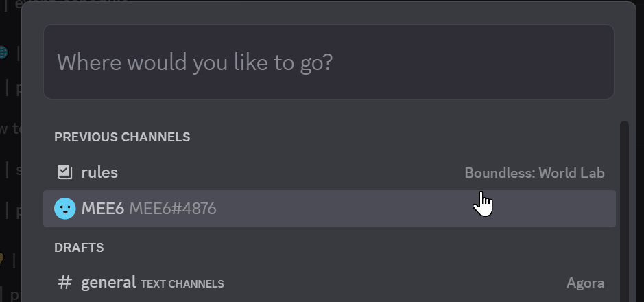Click the emoji at bottom-left edge
Viewport: 644px width, 302px height.
pyautogui.click(x=3, y=259)
